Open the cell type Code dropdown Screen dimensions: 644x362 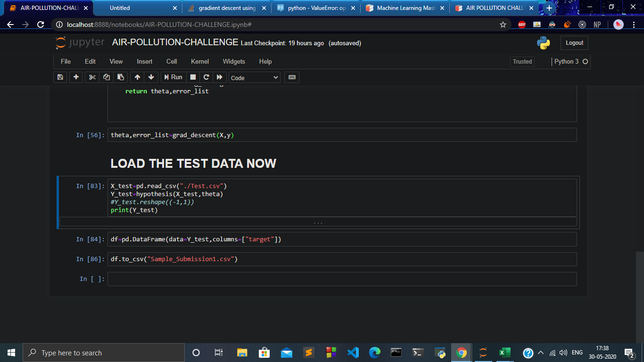pyautogui.click(x=255, y=78)
